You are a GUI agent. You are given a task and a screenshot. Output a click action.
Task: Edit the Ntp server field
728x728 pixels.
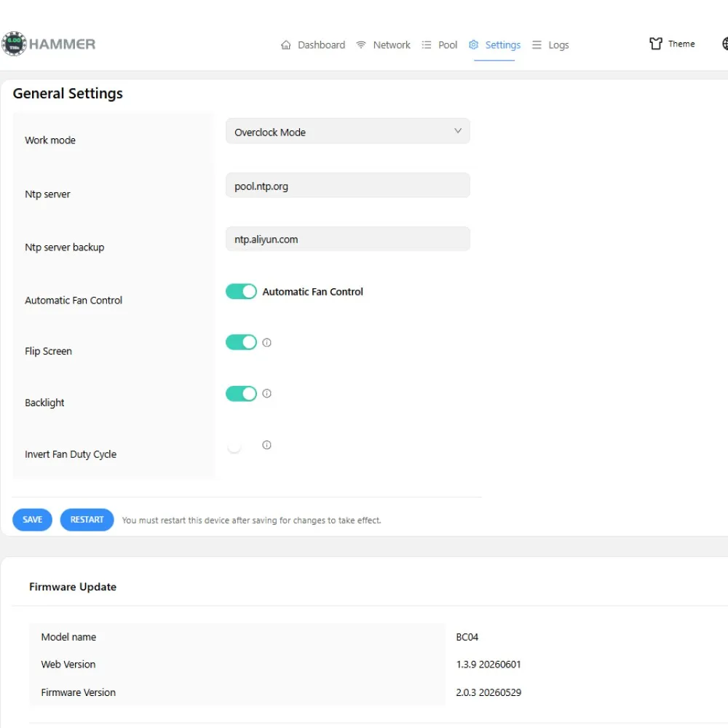click(x=348, y=185)
